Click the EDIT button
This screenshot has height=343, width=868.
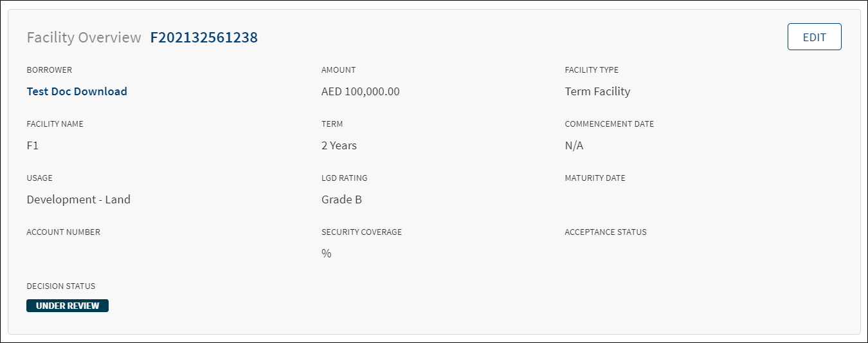coord(814,37)
